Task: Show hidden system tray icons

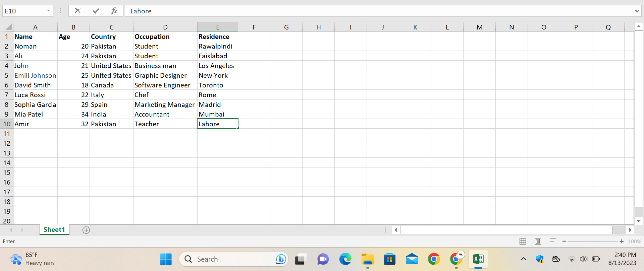Action: [x=523, y=259]
